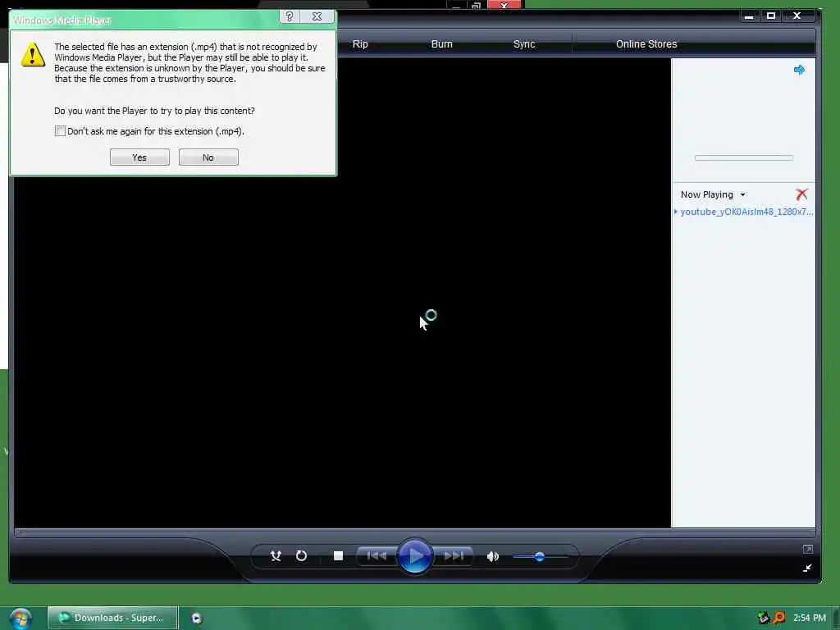
Task: Click the seek bar above the controls
Action: tap(414, 532)
